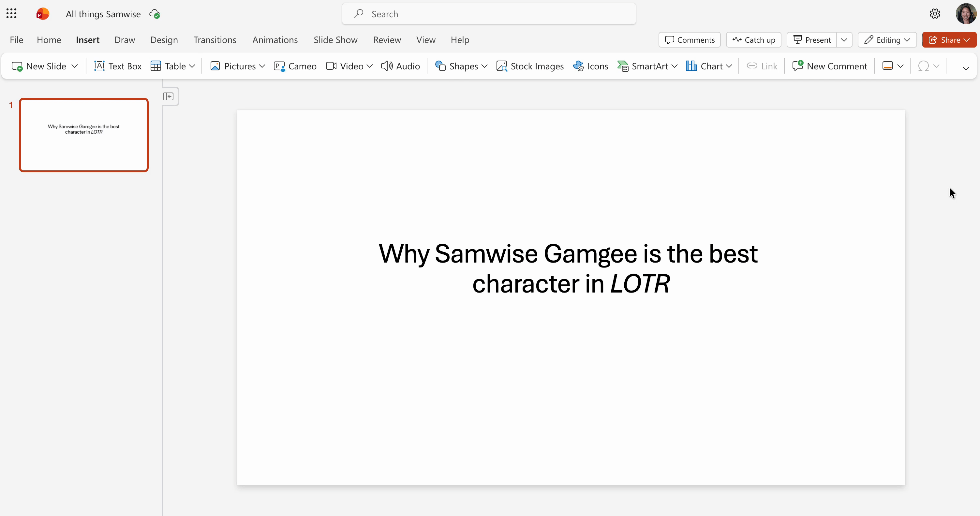Expand the ribbon options chevron
The height and width of the screenshot is (516, 980).
[966, 68]
